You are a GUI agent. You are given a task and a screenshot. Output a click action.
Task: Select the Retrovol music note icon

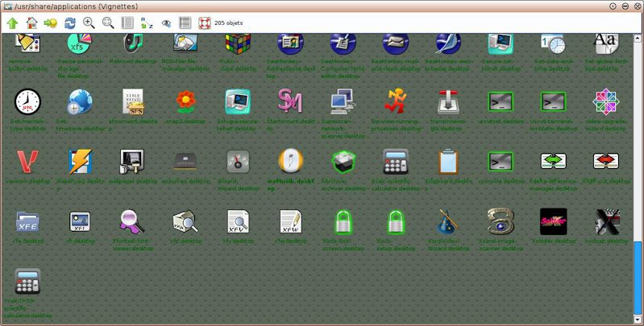(133, 43)
